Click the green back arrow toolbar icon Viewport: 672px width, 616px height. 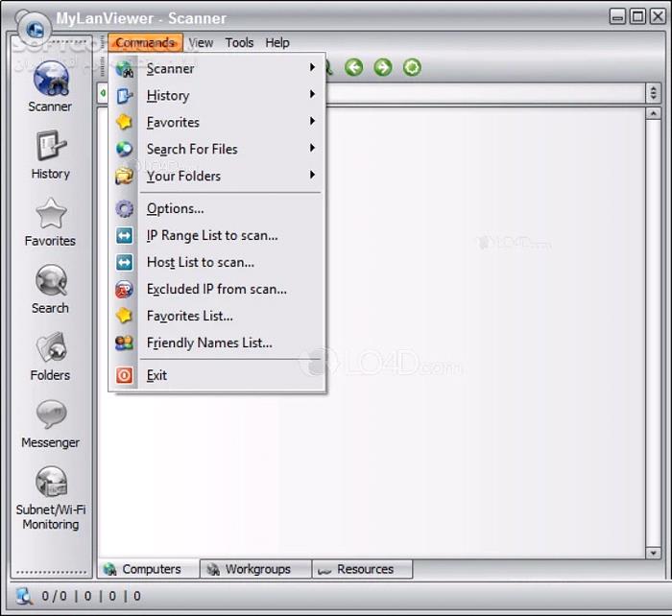tap(354, 67)
